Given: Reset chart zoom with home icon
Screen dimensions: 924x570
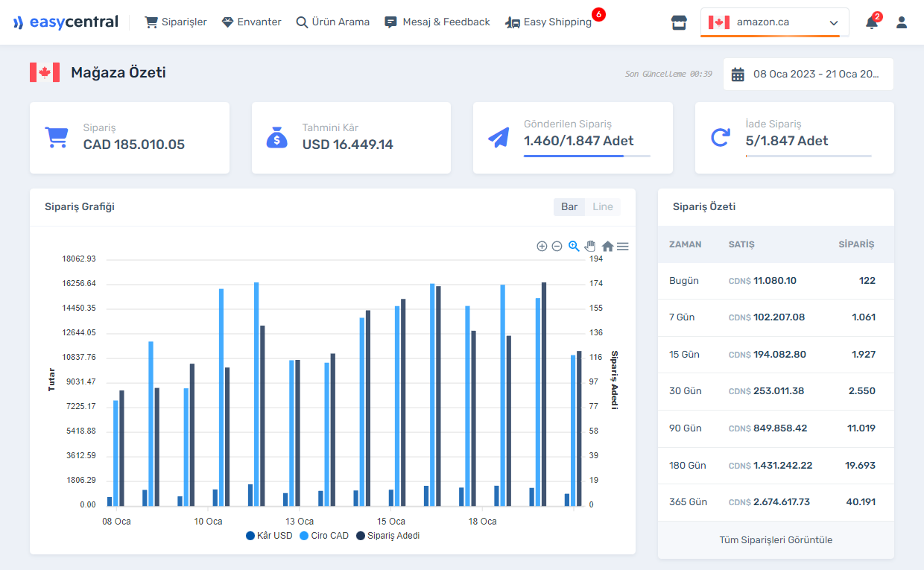Looking at the screenshot, I should click(607, 246).
